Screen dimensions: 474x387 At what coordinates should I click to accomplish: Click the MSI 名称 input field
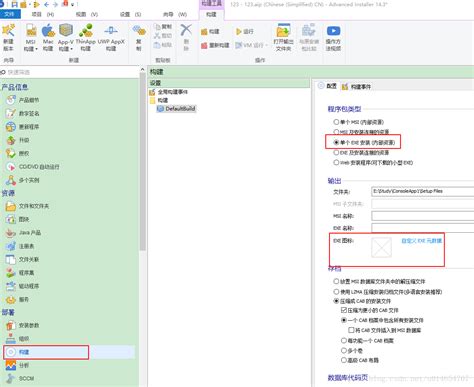coord(423,216)
